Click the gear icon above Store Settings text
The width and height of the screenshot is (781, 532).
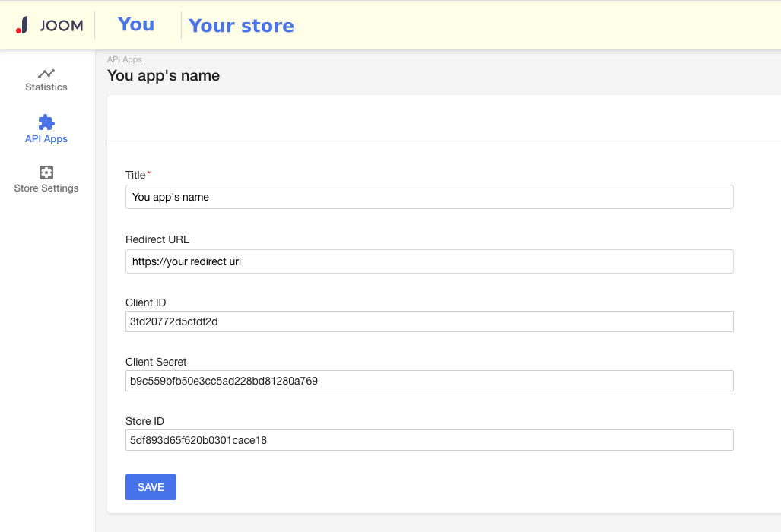(46, 174)
